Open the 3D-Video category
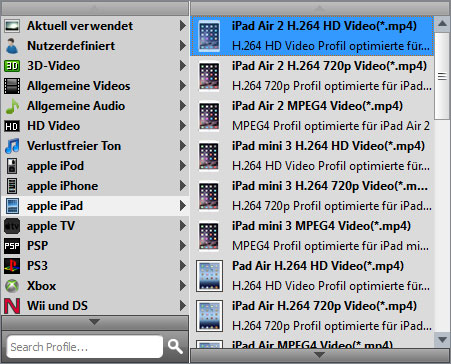The image size is (451, 364). tap(95, 66)
